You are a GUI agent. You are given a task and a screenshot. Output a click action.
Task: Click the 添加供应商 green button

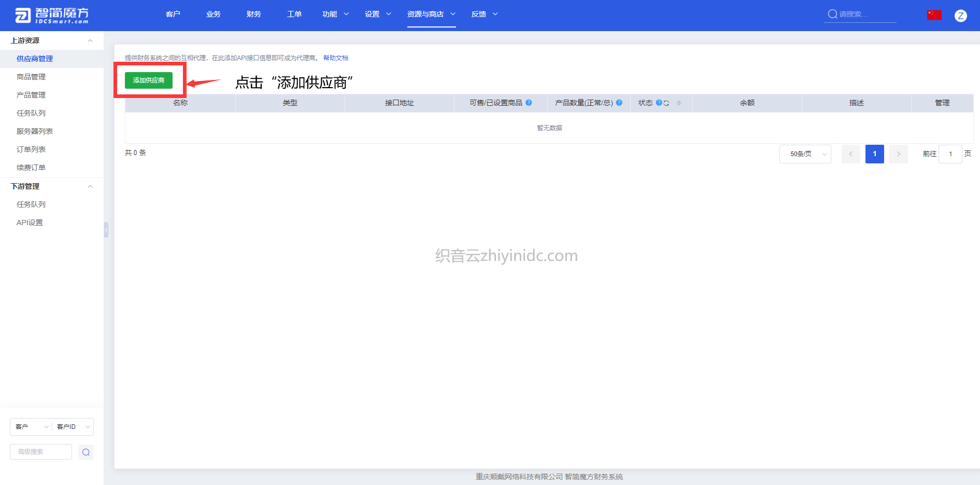coord(148,80)
